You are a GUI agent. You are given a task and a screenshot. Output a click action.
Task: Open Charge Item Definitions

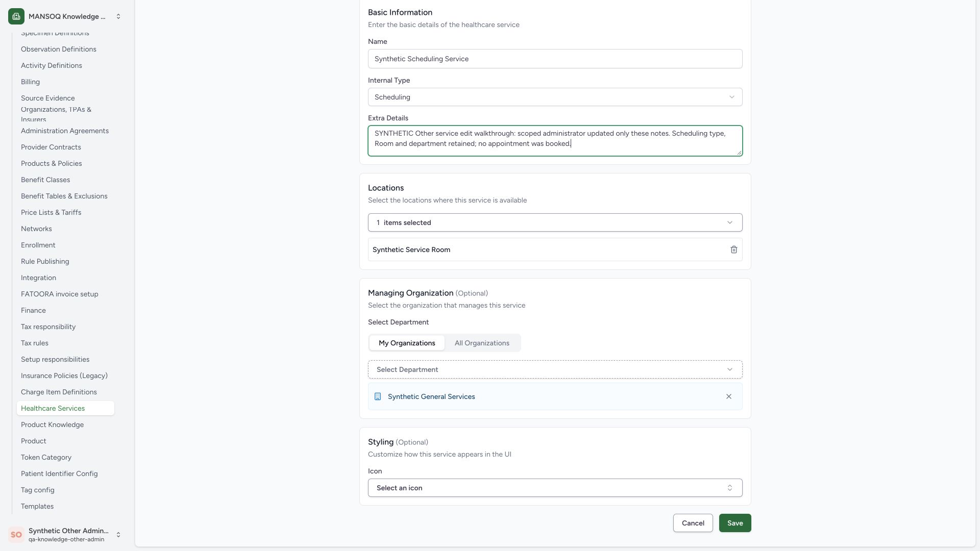click(59, 392)
